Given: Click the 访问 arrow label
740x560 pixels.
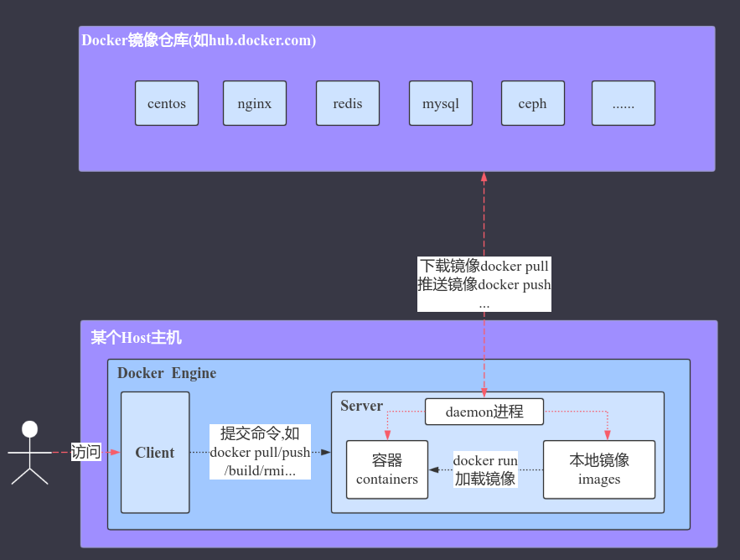Looking at the screenshot, I should [85, 452].
